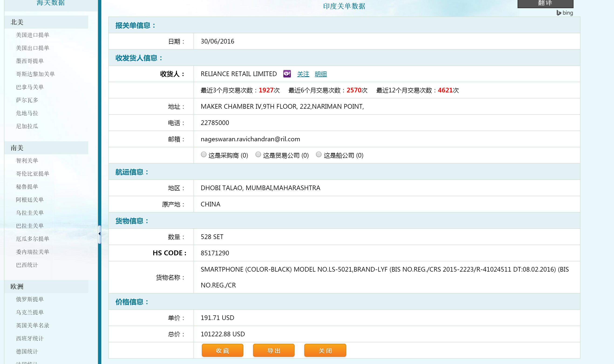Click the HS code value 85171290

[215, 253]
